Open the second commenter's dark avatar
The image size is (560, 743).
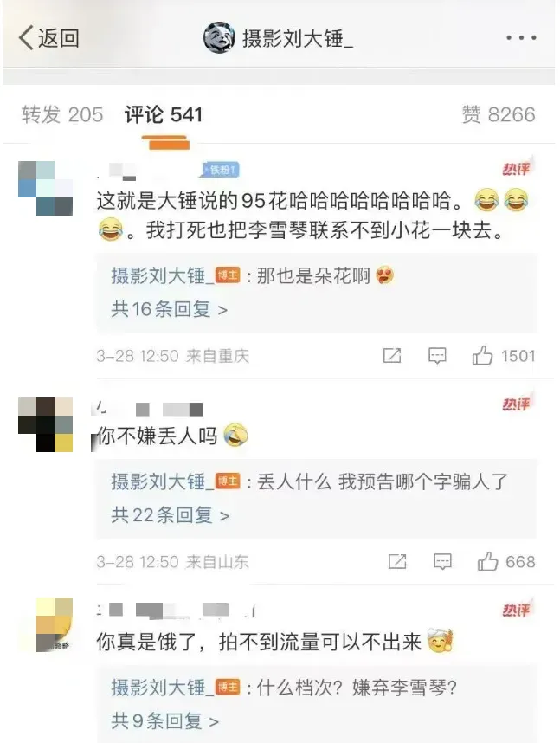(46, 424)
